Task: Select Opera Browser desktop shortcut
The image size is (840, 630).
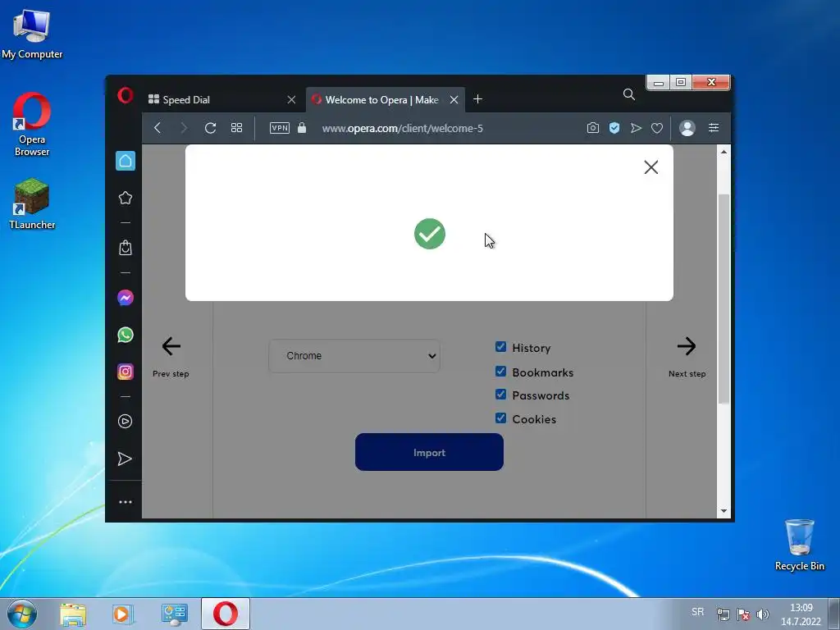Action: (32, 125)
